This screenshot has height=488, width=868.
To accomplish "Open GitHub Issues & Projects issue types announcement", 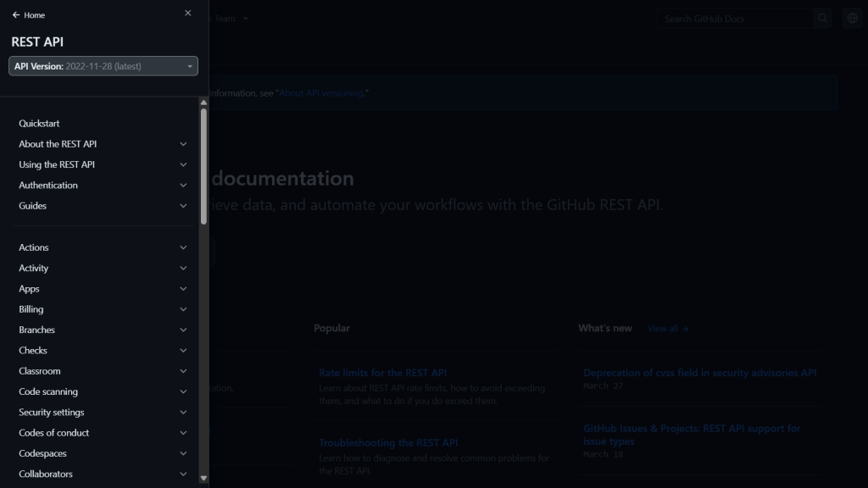I will 692,435.
